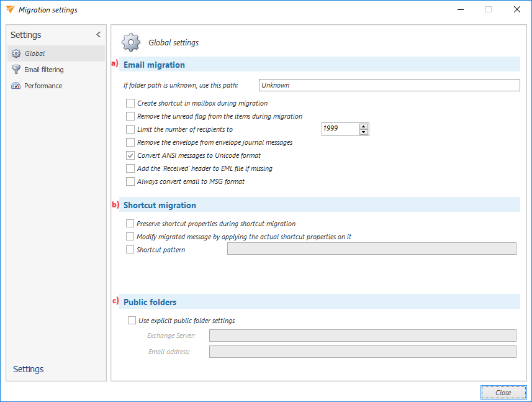
Task: Increase the recipients limit with up arrow
Action: (364, 126)
